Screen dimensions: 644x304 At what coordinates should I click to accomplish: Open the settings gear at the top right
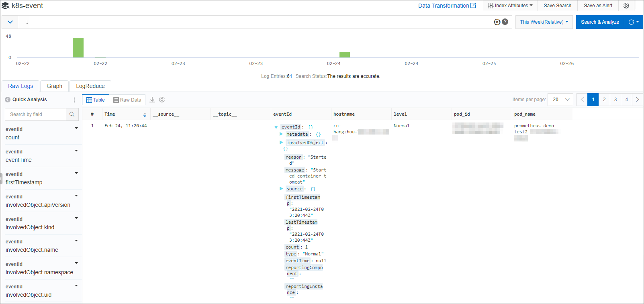tap(626, 6)
